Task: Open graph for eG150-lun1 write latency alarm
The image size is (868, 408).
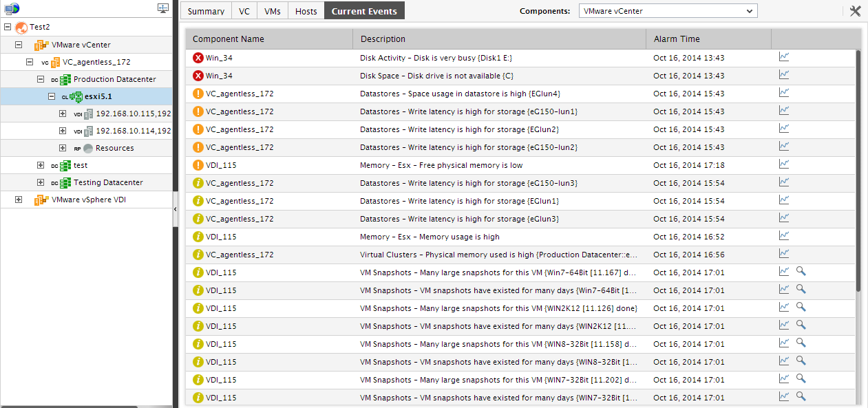Action: tap(784, 110)
